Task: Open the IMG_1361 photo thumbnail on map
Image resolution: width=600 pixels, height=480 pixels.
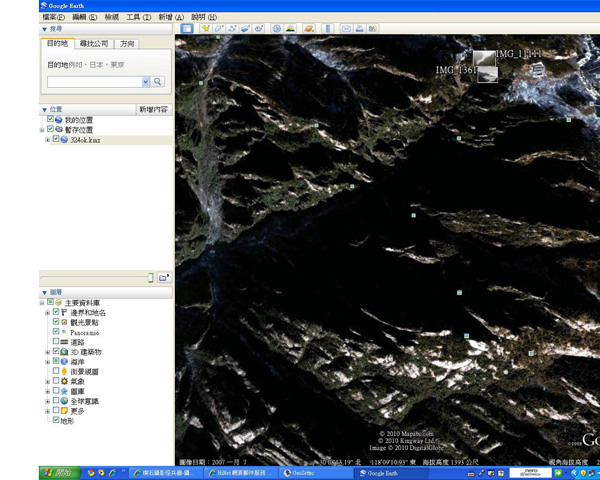Action: 484,74
